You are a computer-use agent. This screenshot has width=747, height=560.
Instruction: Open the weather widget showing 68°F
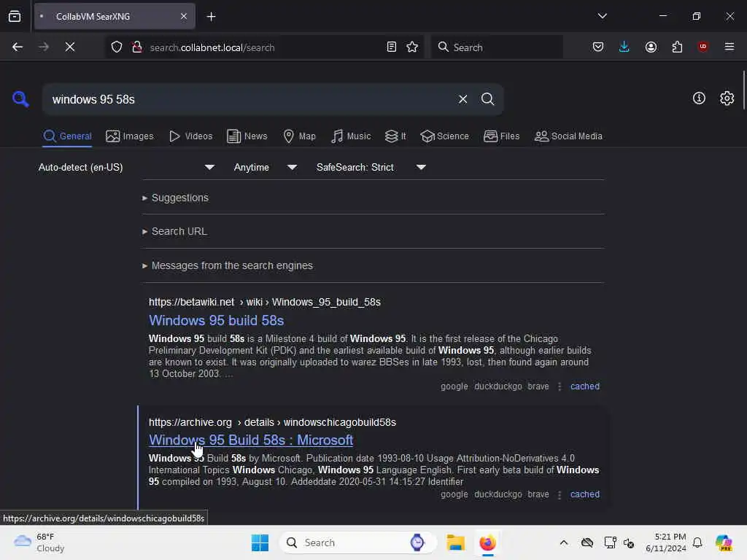tap(39, 542)
